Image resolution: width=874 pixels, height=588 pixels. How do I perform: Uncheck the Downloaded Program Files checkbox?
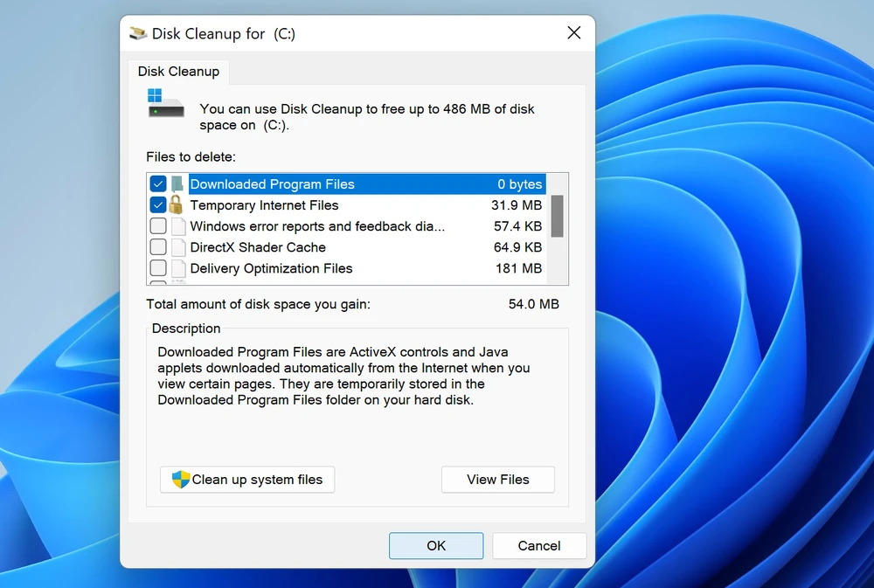click(158, 184)
